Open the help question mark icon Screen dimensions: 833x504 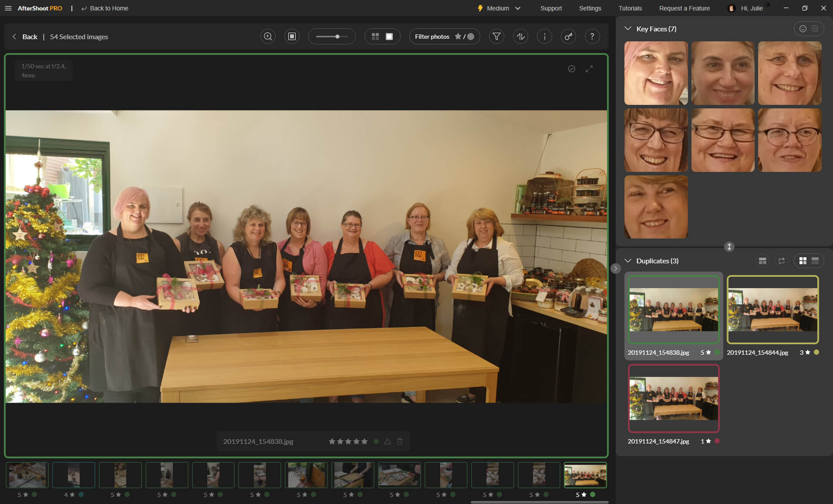click(x=592, y=37)
